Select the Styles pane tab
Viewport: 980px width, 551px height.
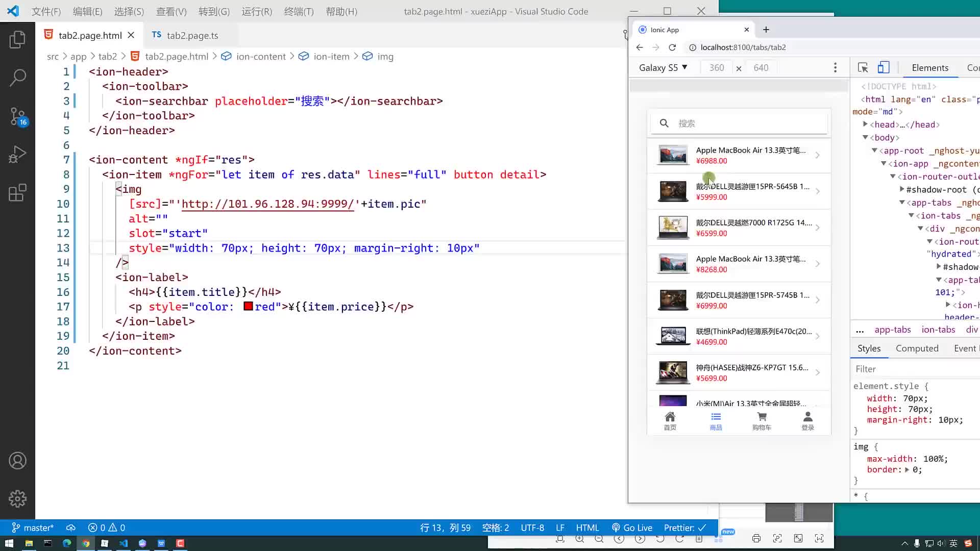click(869, 348)
